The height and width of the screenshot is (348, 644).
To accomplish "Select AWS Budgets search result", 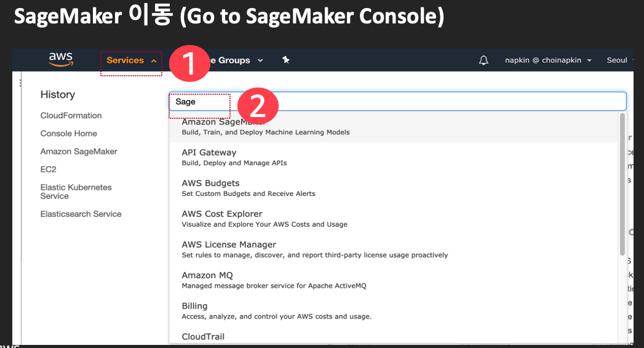I will coord(393,188).
